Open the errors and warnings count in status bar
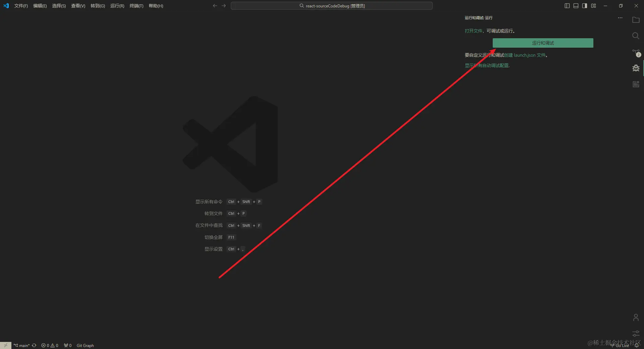 50,345
